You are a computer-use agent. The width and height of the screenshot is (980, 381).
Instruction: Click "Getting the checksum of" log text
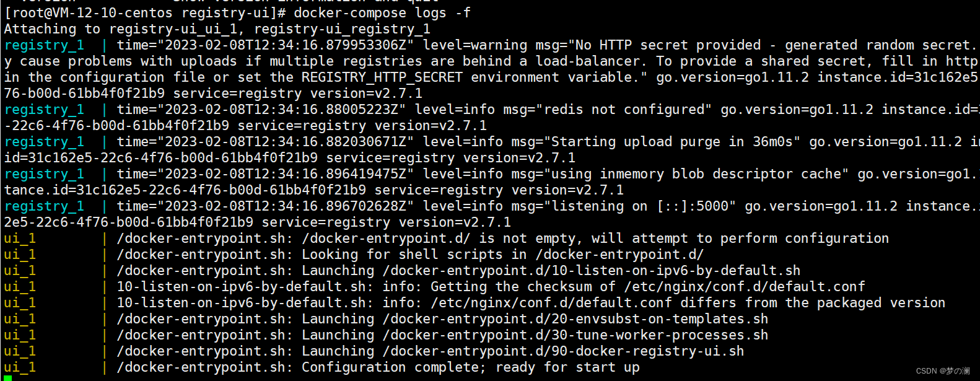523,287
